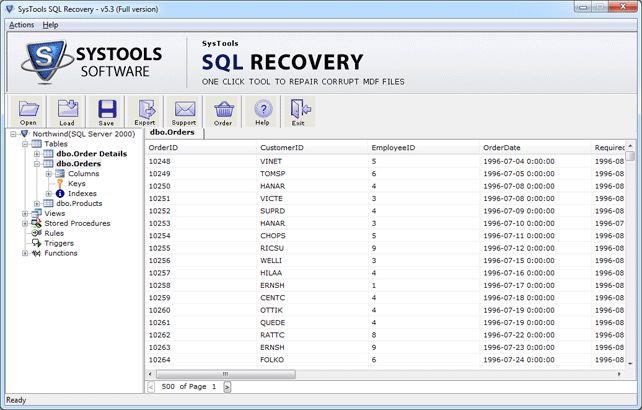The width and height of the screenshot is (642, 410).
Task: Go to next page of results
Action: (227, 386)
